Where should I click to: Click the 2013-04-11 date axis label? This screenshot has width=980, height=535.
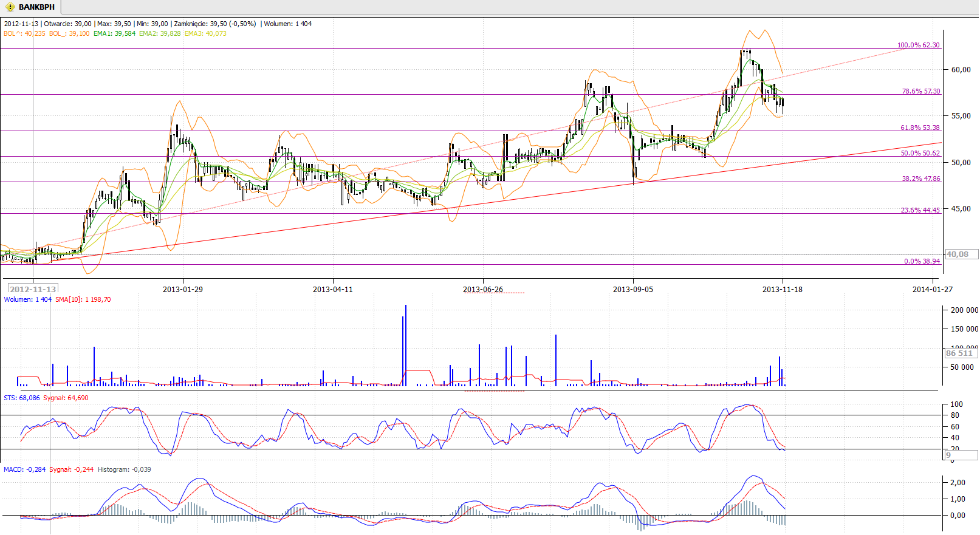pyautogui.click(x=333, y=289)
